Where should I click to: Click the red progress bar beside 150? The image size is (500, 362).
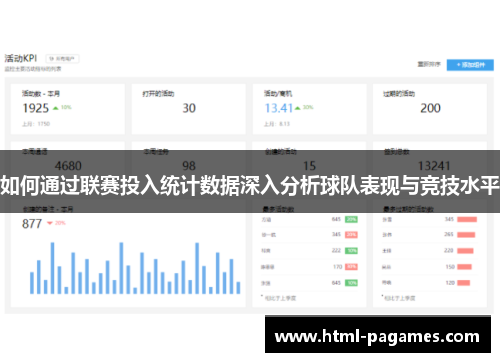(464, 267)
